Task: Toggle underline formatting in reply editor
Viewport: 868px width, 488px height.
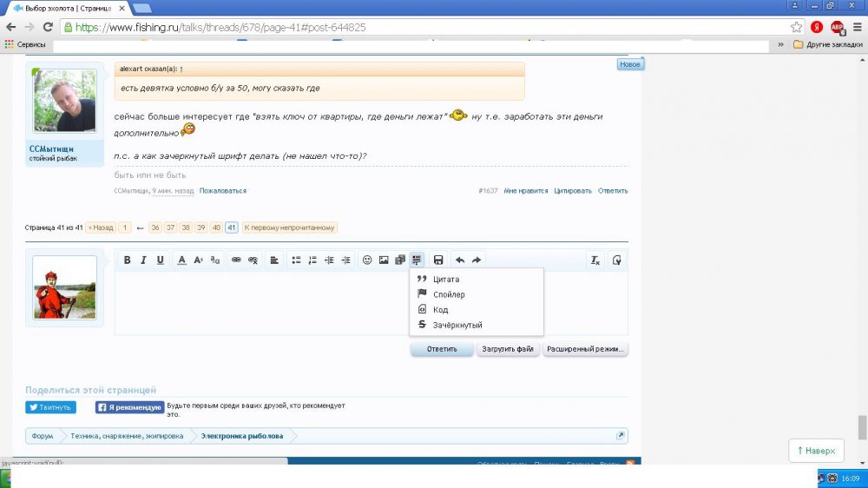Action: pyautogui.click(x=161, y=260)
